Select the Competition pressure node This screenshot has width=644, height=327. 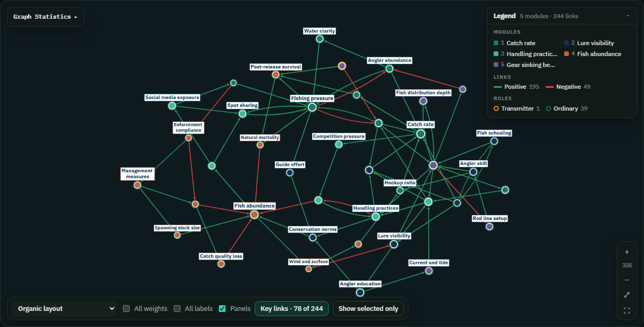(339, 144)
